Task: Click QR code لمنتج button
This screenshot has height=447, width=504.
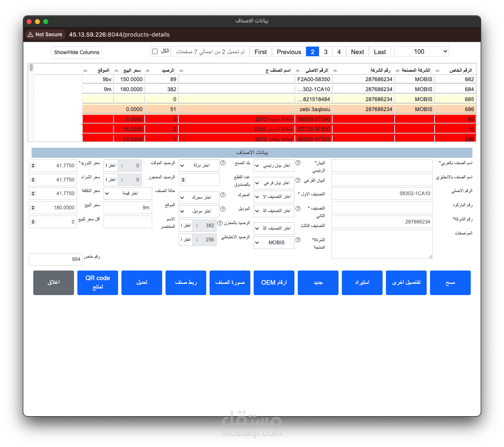Action: (x=98, y=283)
